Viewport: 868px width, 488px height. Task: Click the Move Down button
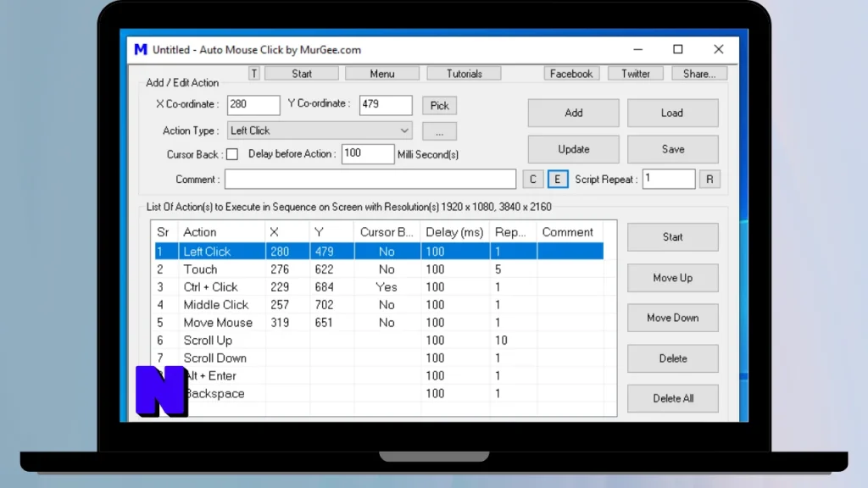pos(672,319)
